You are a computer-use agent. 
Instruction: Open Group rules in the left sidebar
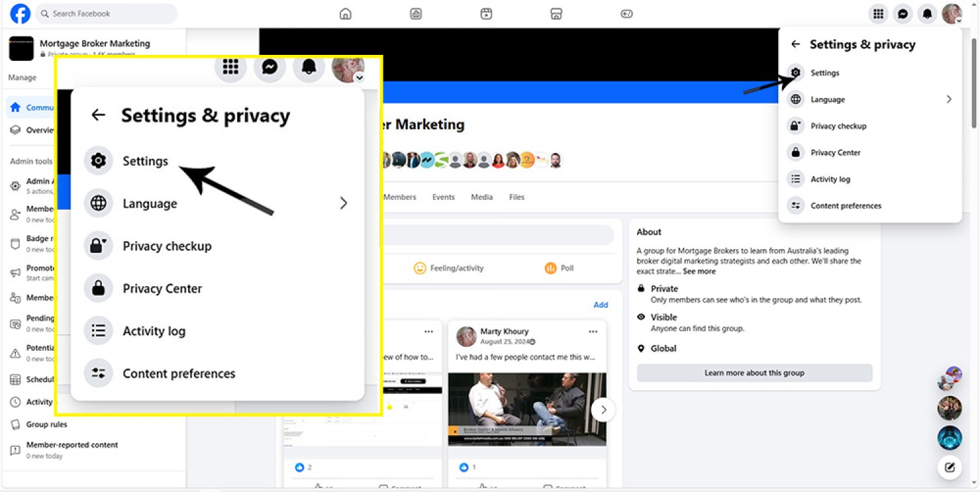point(46,425)
